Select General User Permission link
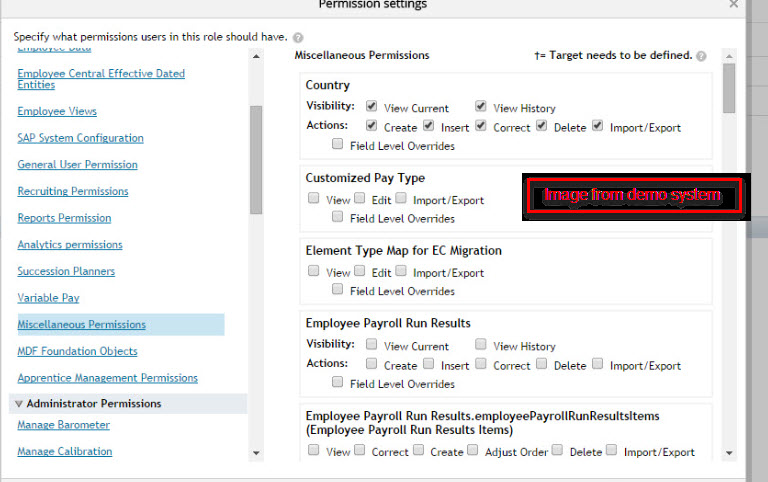 pyautogui.click(x=77, y=165)
